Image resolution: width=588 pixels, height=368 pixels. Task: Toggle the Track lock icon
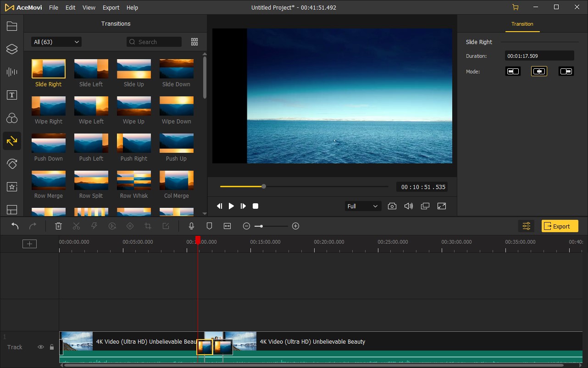tap(52, 347)
